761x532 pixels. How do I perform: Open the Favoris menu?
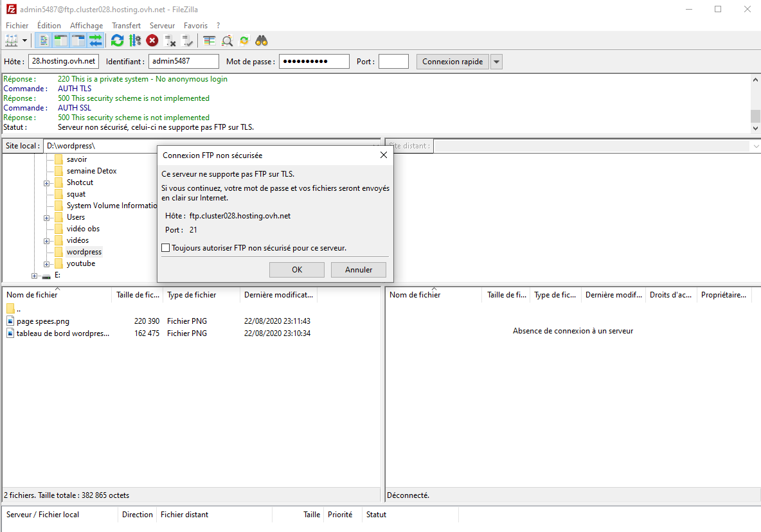(x=195, y=26)
